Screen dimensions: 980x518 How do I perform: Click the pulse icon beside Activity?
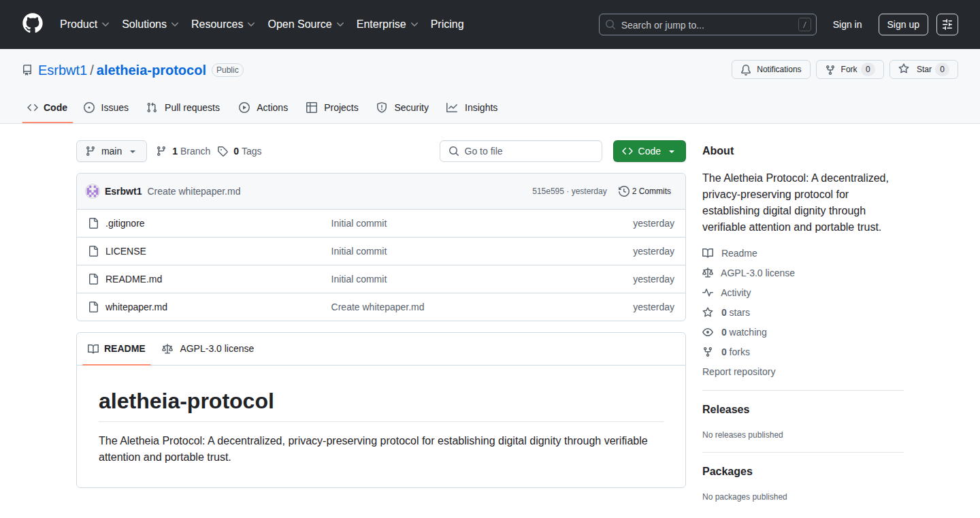[x=708, y=293]
